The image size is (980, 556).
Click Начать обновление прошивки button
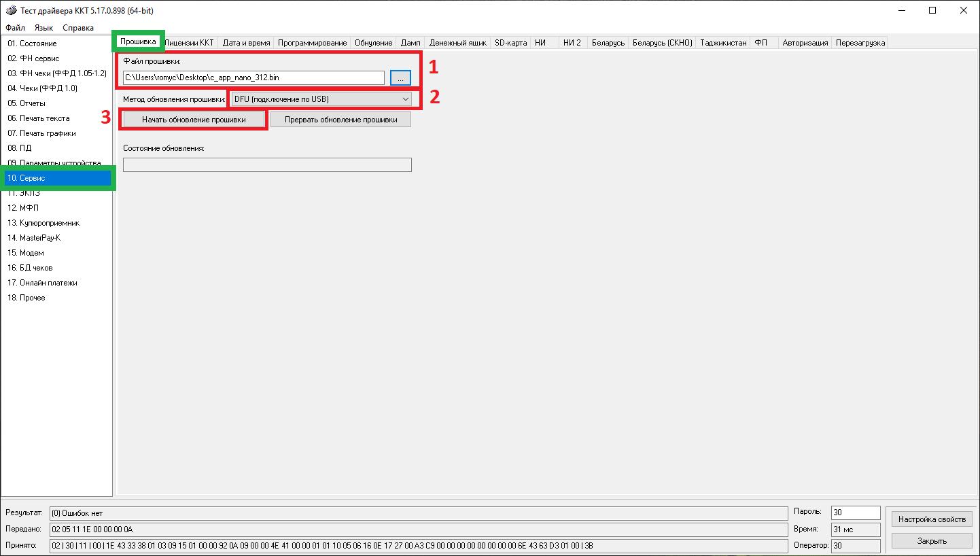point(194,120)
